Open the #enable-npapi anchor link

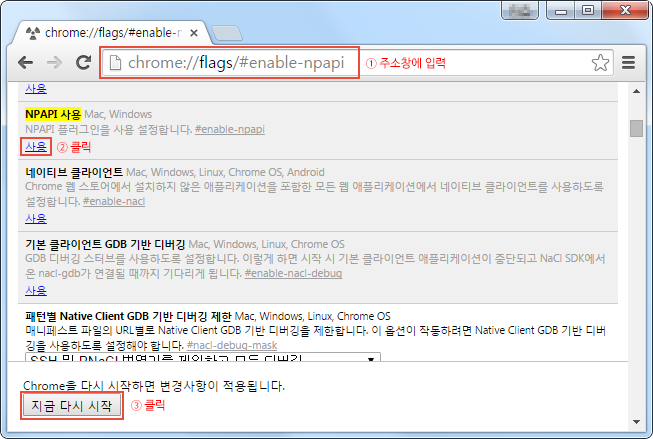click(x=230, y=130)
